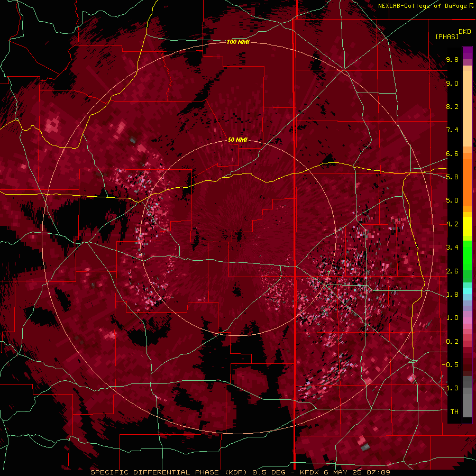Click the cyan band of the color scale
Image resolution: width=476 pixels, height=476 pixels.
pyautogui.click(x=467, y=291)
